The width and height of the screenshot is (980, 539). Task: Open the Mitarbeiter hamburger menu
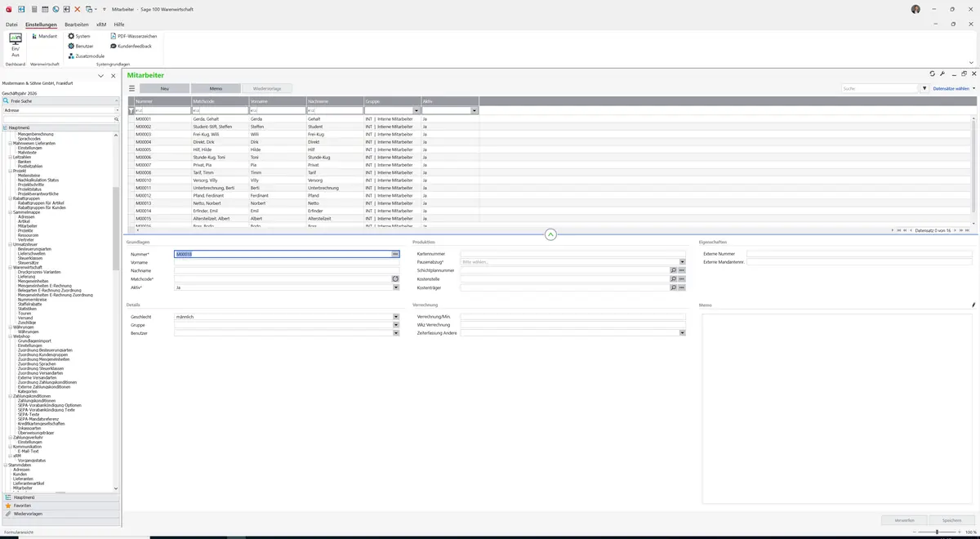point(131,88)
